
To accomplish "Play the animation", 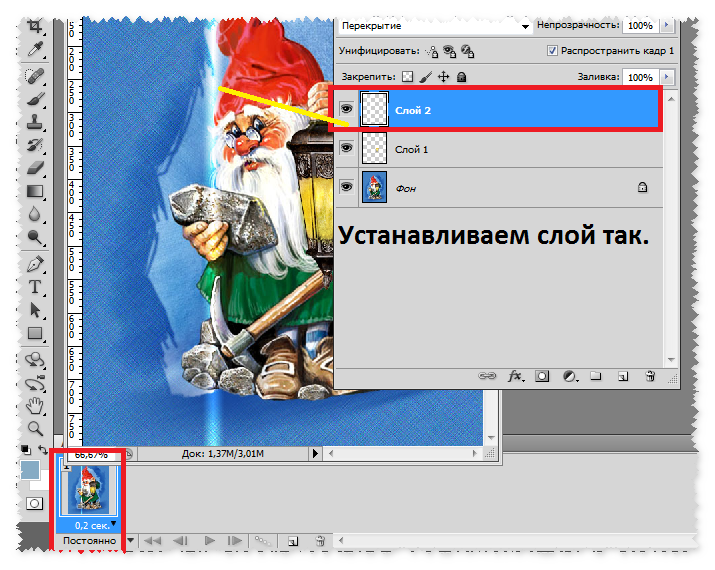I will pos(209,541).
